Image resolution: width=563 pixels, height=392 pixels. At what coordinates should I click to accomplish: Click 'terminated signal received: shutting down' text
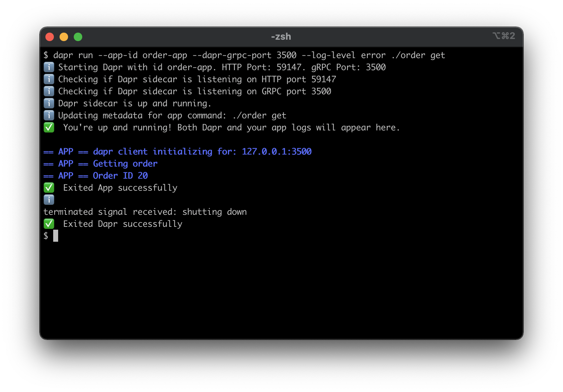pyautogui.click(x=145, y=212)
